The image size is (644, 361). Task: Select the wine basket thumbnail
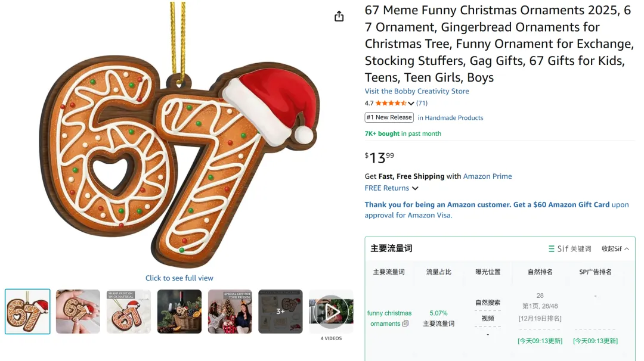point(179,312)
